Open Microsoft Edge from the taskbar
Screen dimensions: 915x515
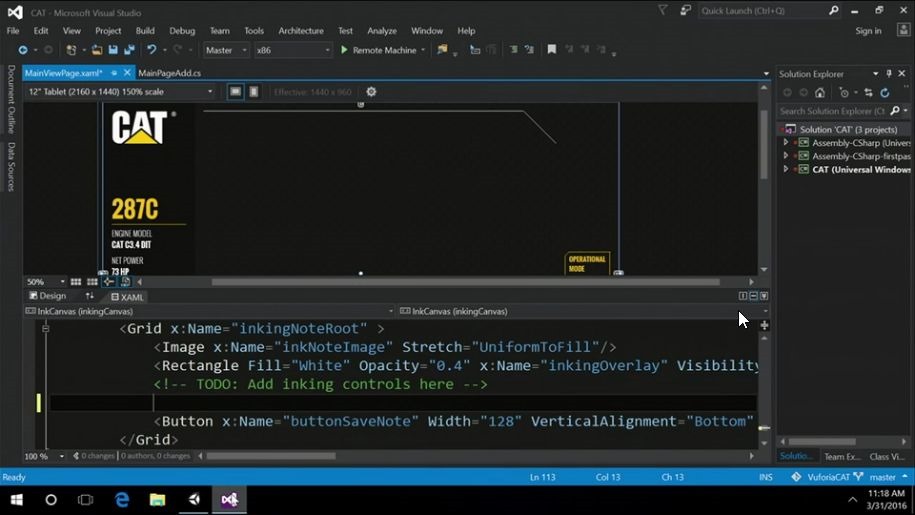pos(122,499)
